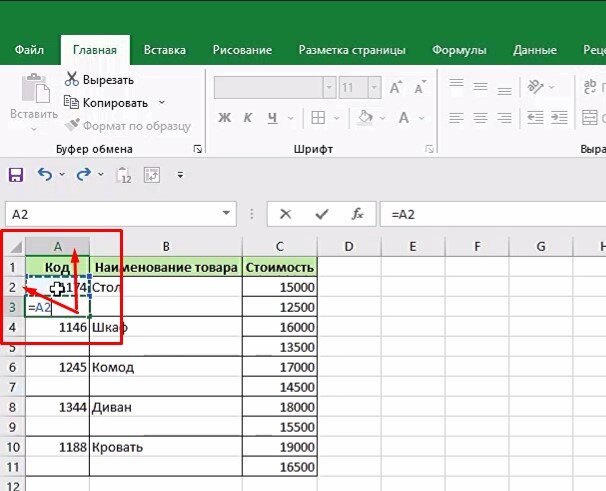
Task: Cancel the formula entry with X
Action: click(x=286, y=214)
